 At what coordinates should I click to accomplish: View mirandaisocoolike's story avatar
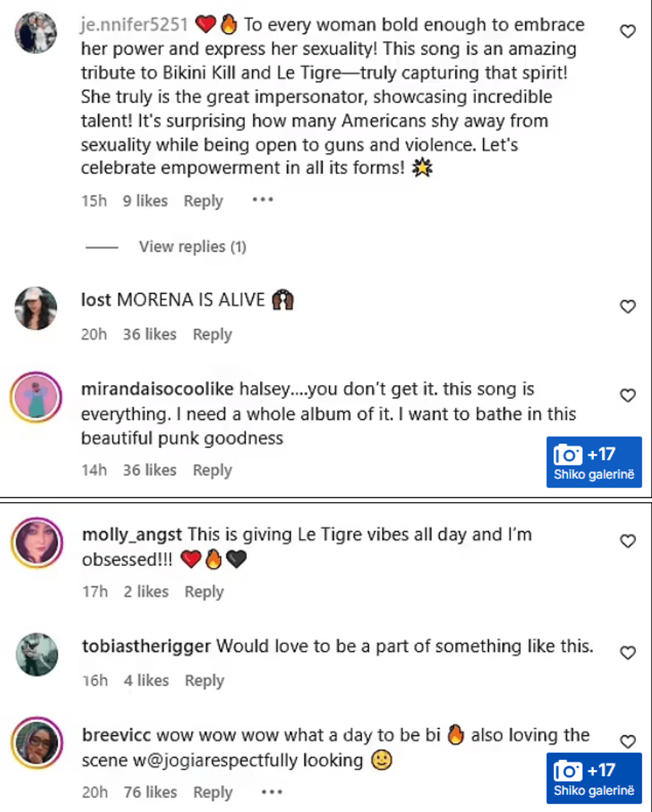coord(35,398)
